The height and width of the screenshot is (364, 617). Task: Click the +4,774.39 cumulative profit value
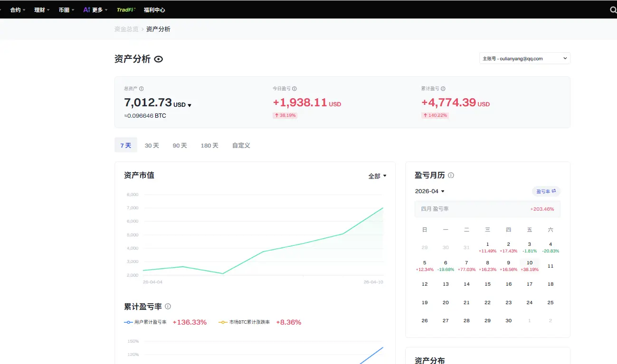(448, 102)
